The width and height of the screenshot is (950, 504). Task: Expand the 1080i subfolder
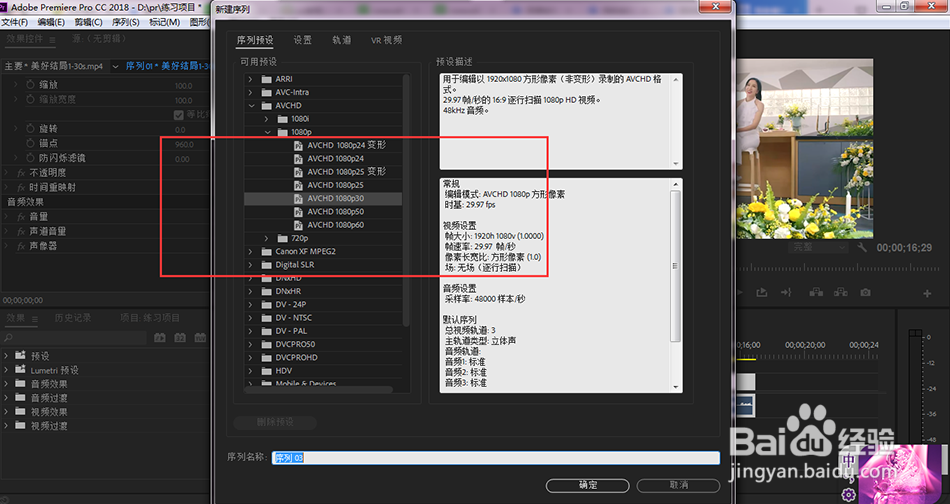[267, 119]
